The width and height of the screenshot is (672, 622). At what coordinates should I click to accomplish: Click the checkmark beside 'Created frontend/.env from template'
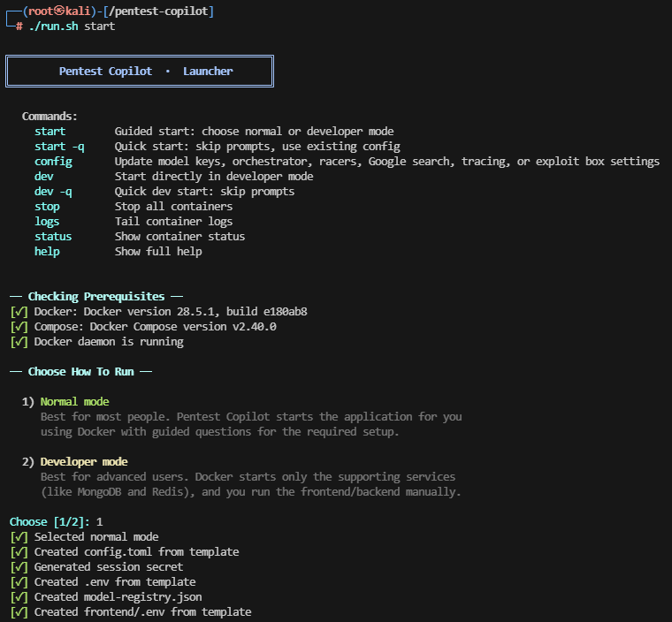(x=19, y=612)
